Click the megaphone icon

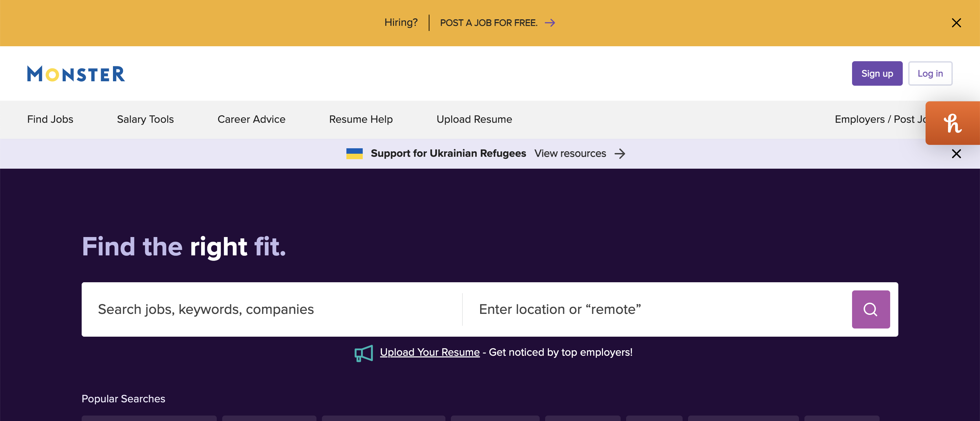click(363, 353)
